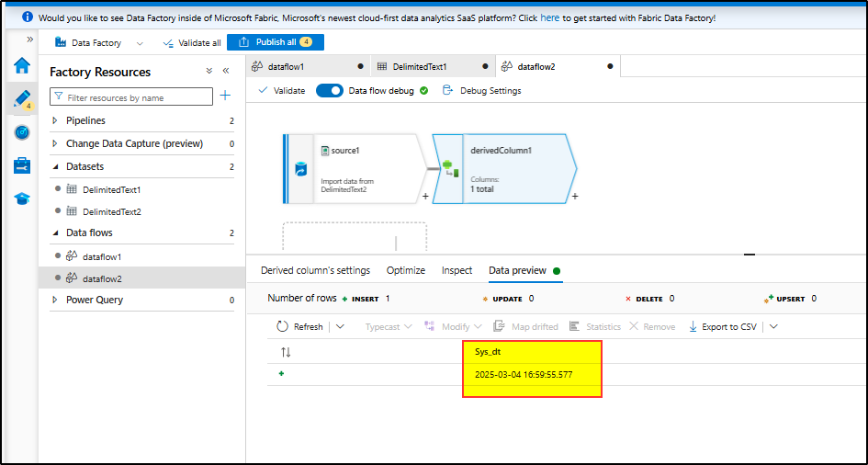The image size is (868, 465).
Task: Click the empty Add Source placeholder box
Action: [x=355, y=237]
